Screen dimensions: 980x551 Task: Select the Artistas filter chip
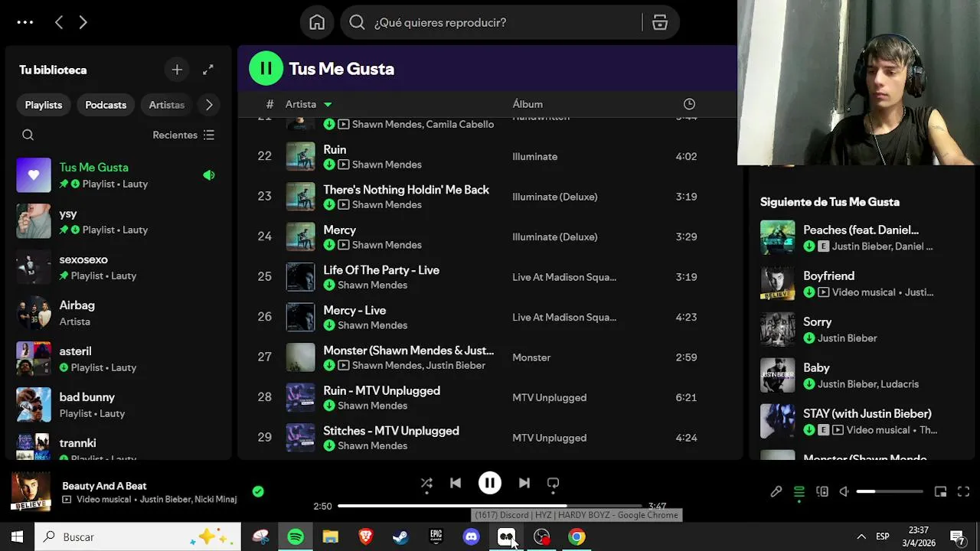(166, 105)
